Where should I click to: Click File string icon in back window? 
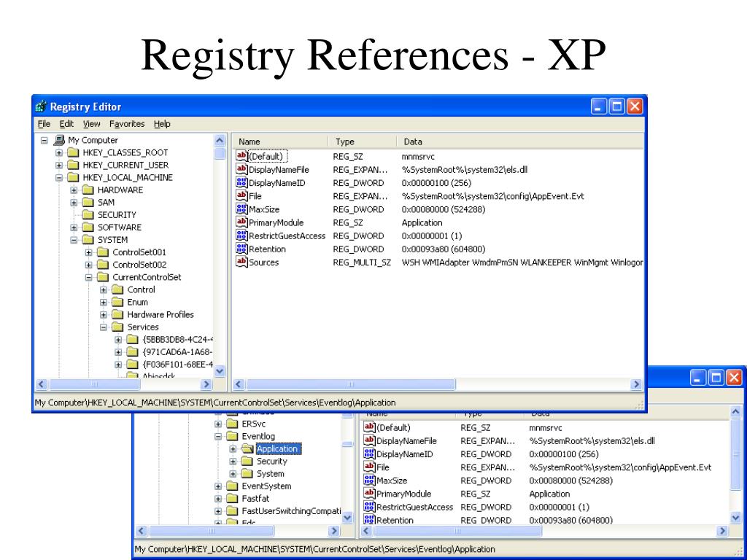[x=369, y=467]
